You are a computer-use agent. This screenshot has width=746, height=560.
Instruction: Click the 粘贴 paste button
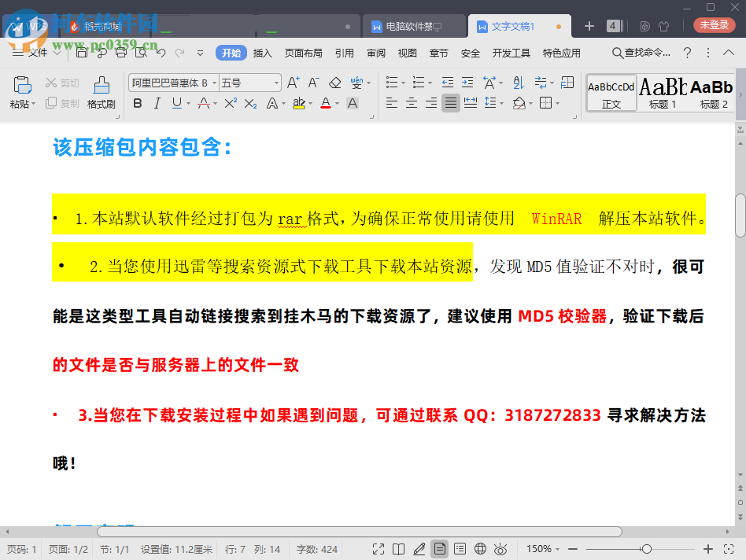tap(21, 89)
